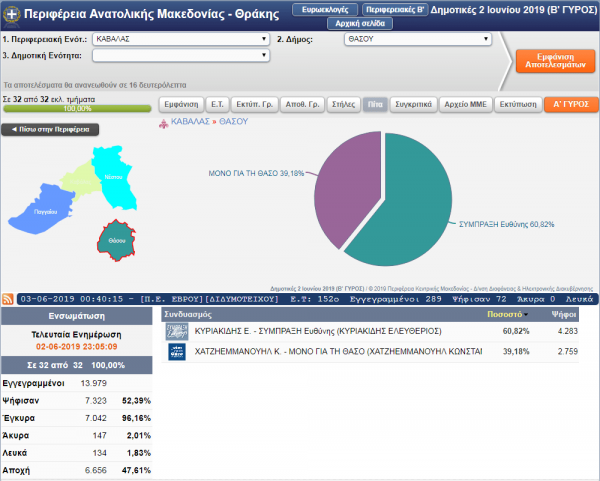
Task: Switch to the Πίτα chart view
Action: pos(373,103)
